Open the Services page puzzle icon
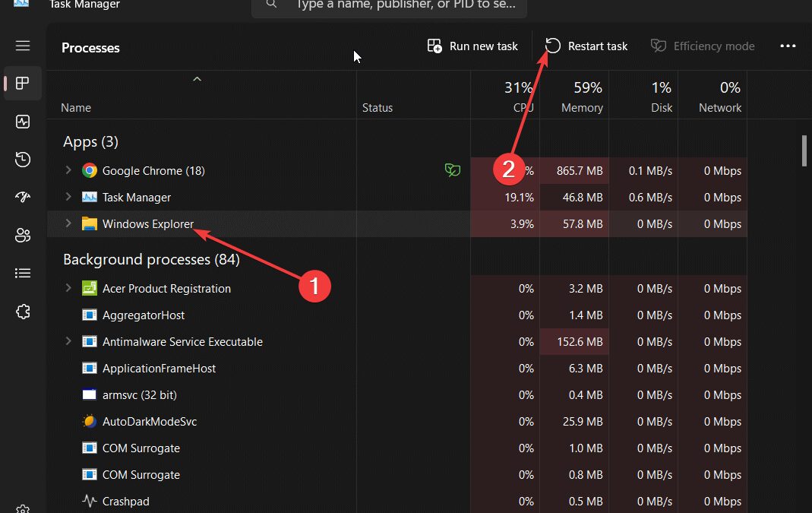This screenshot has width=812, height=513. tap(23, 312)
